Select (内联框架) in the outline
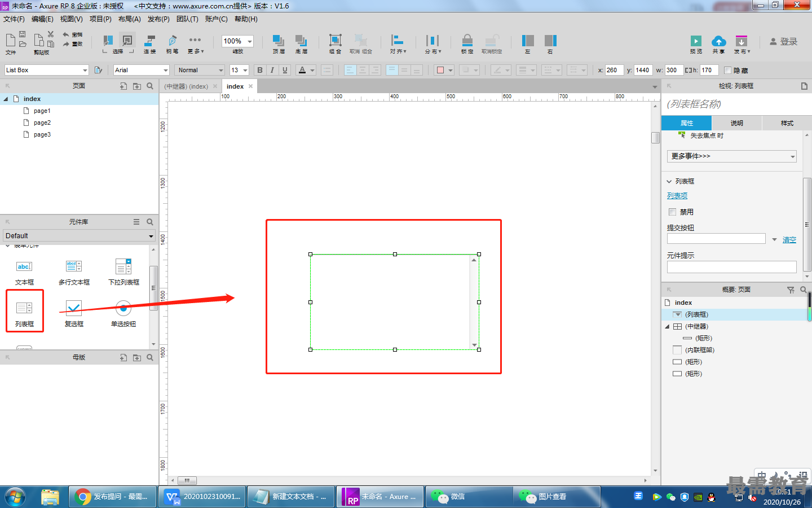812x508 pixels. click(x=699, y=350)
